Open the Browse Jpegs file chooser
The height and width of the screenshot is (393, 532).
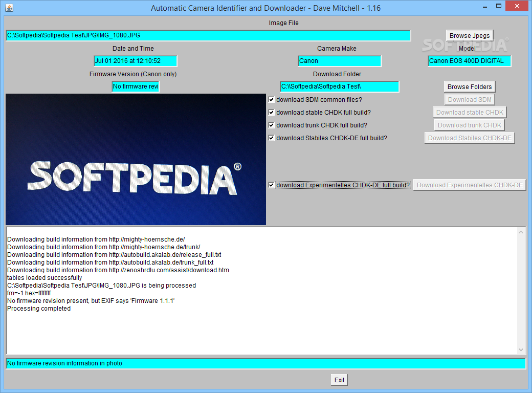tap(470, 36)
